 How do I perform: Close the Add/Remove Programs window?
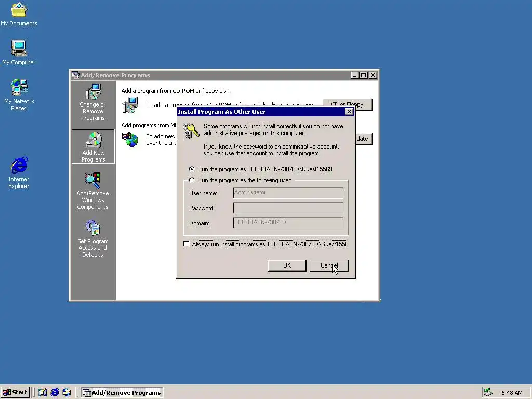(373, 75)
